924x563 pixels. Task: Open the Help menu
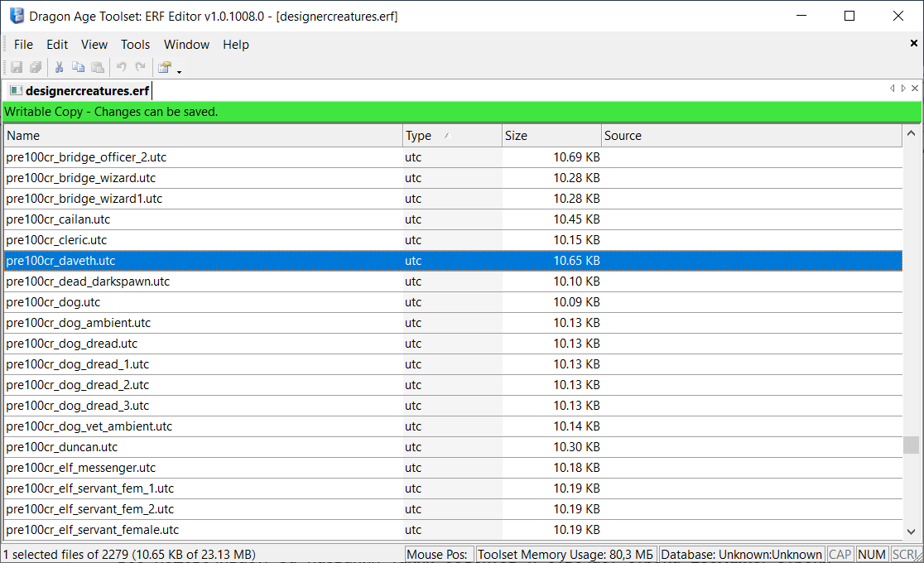pos(236,45)
